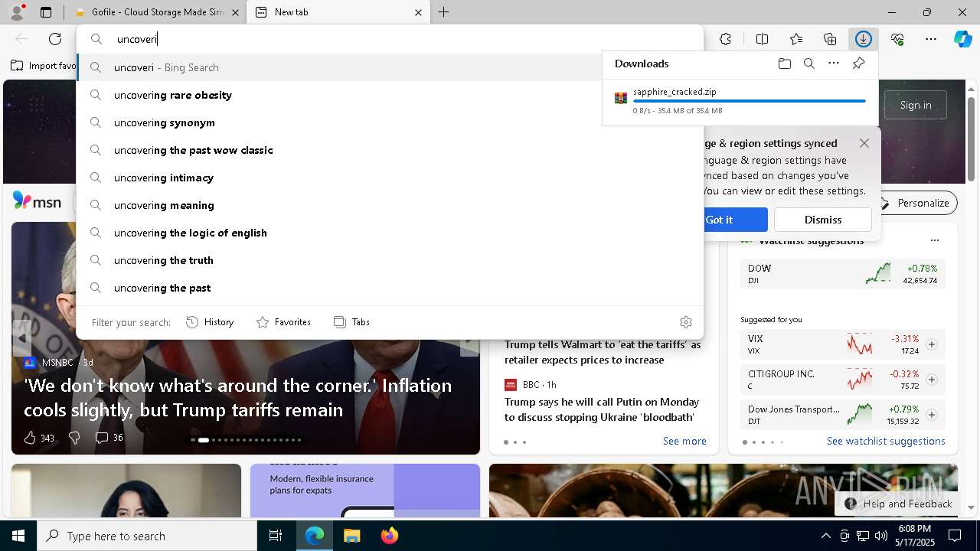
Task: Open more options in Downloads panel
Action: (x=834, y=64)
